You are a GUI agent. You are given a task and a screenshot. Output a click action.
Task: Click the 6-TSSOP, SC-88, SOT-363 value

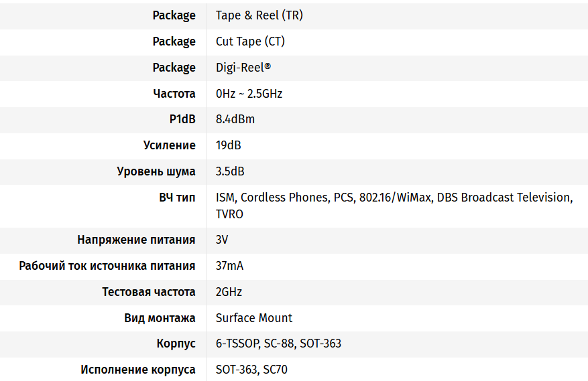point(278,344)
